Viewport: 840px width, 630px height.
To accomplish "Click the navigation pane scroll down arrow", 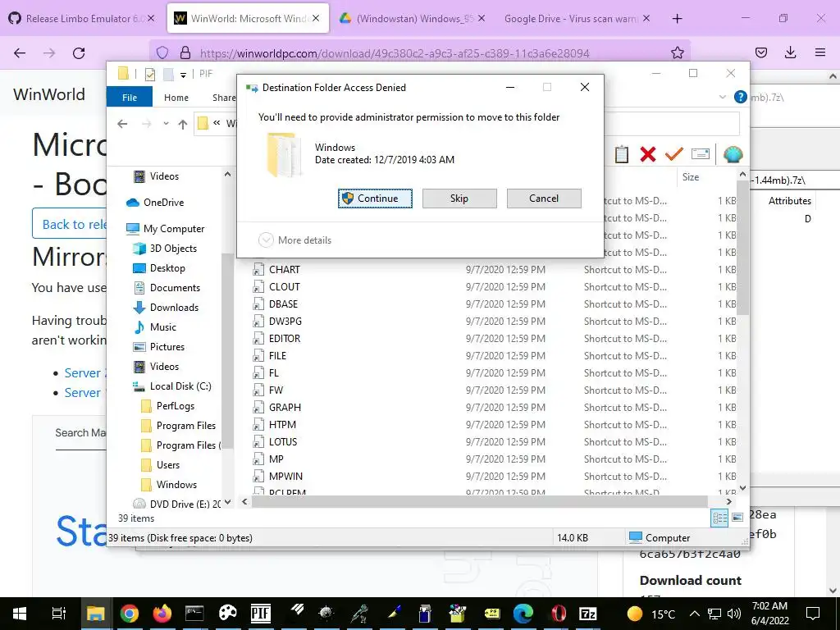I will coord(228,503).
